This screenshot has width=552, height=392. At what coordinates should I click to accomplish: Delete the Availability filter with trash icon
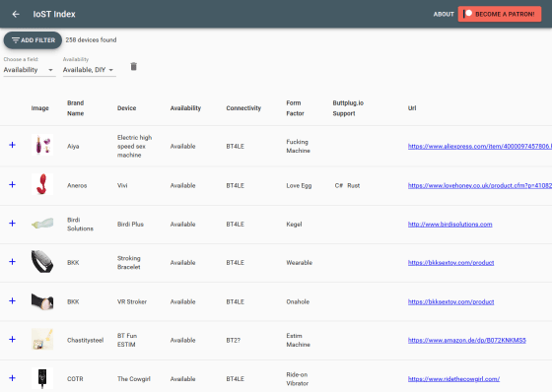[133, 66]
